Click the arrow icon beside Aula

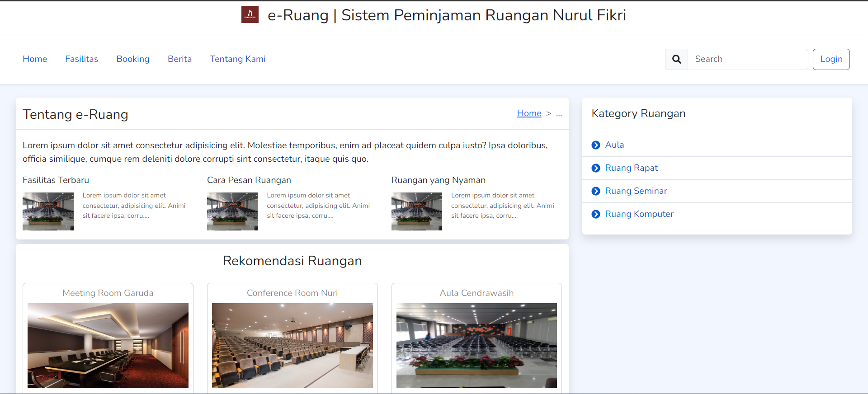pos(596,145)
